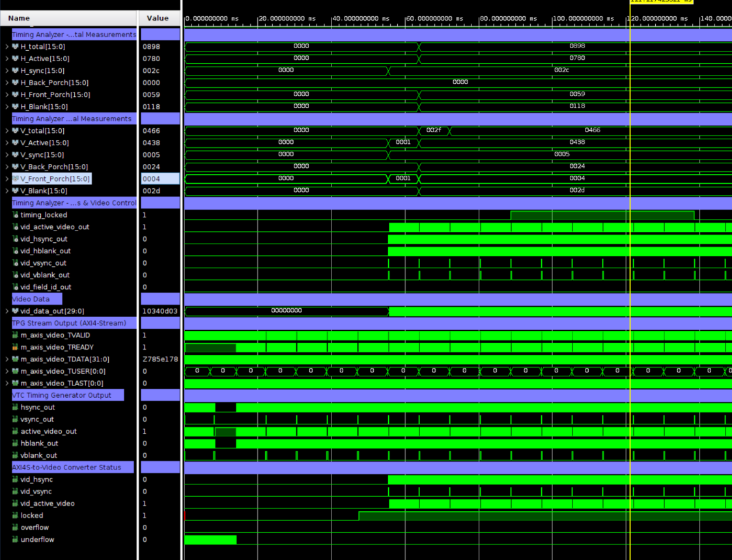Click the locked signal icon

16,516
